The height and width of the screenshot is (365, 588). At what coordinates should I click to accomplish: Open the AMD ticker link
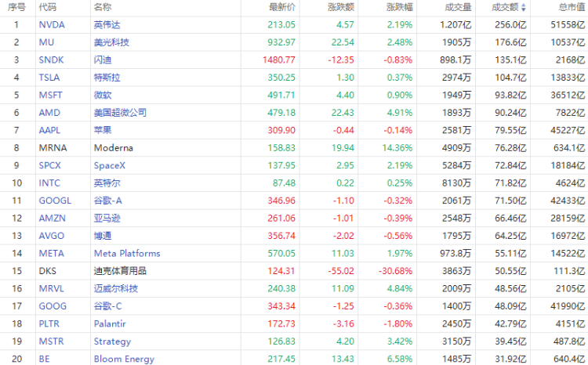point(49,113)
